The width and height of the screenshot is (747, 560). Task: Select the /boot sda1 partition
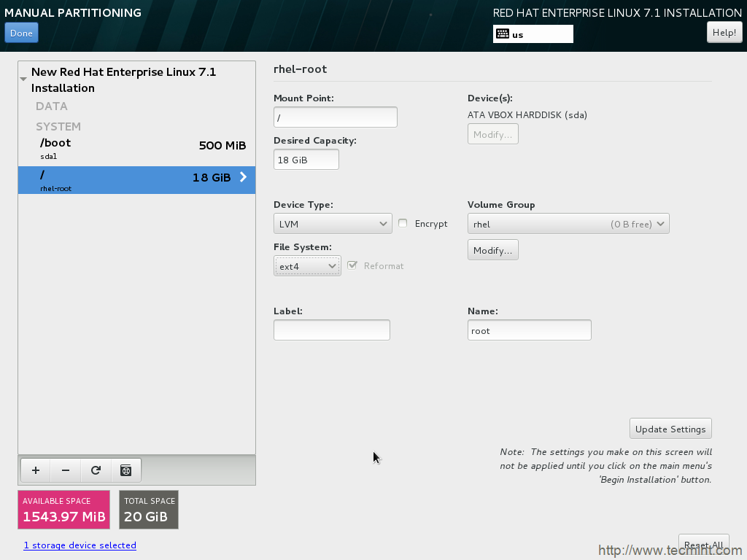pos(136,148)
